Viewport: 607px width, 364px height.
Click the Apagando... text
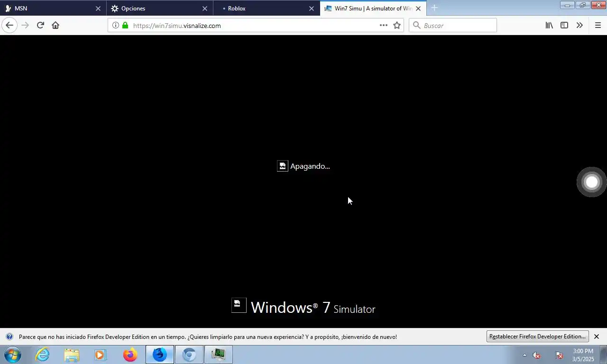pos(310,166)
